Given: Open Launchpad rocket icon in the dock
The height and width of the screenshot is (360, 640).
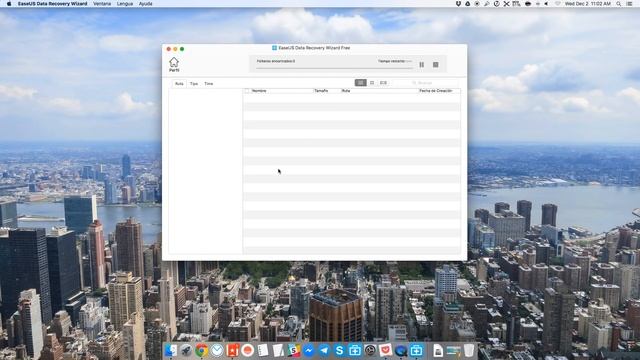Looking at the screenshot, I should tap(186, 350).
